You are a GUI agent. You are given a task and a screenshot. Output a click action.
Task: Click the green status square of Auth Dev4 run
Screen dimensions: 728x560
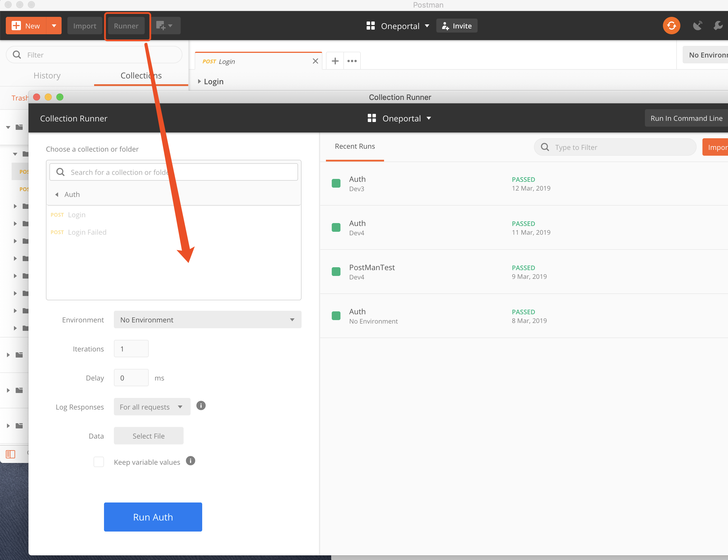tap(336, 227)
